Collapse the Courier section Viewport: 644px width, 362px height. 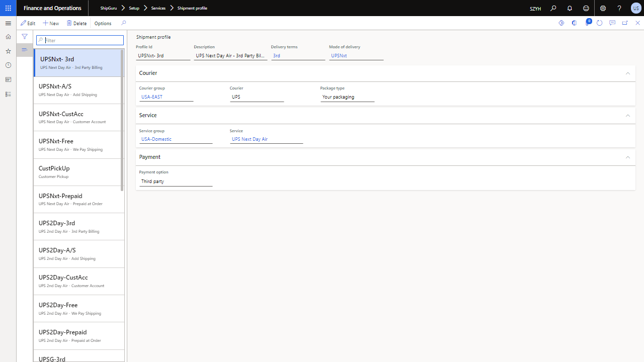coord(627,73)
